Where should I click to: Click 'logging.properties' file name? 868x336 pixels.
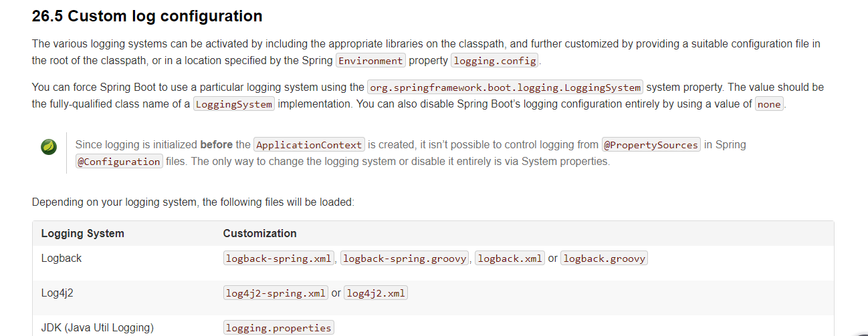(x=279, y=328)
